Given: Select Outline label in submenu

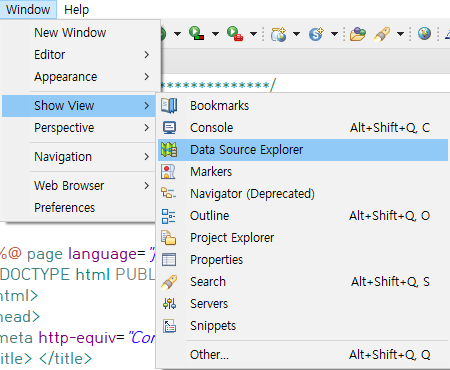Looking at the screenshot, I should point(209,216).
